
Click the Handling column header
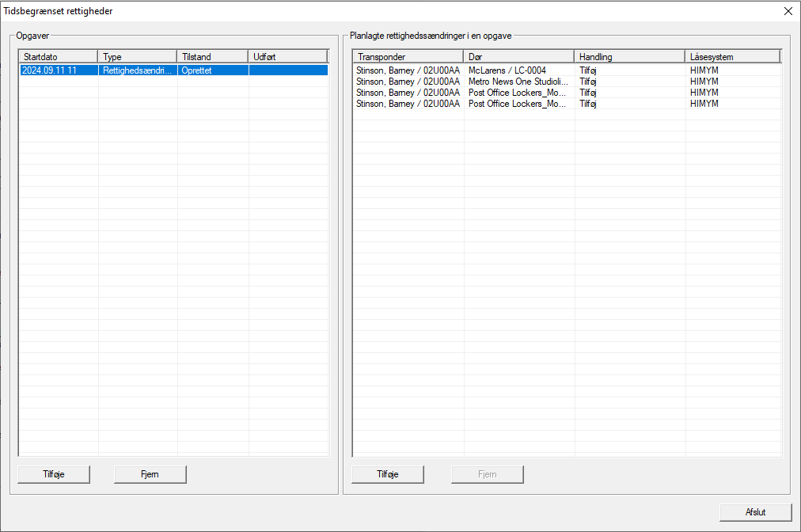(x=629, y=57)
